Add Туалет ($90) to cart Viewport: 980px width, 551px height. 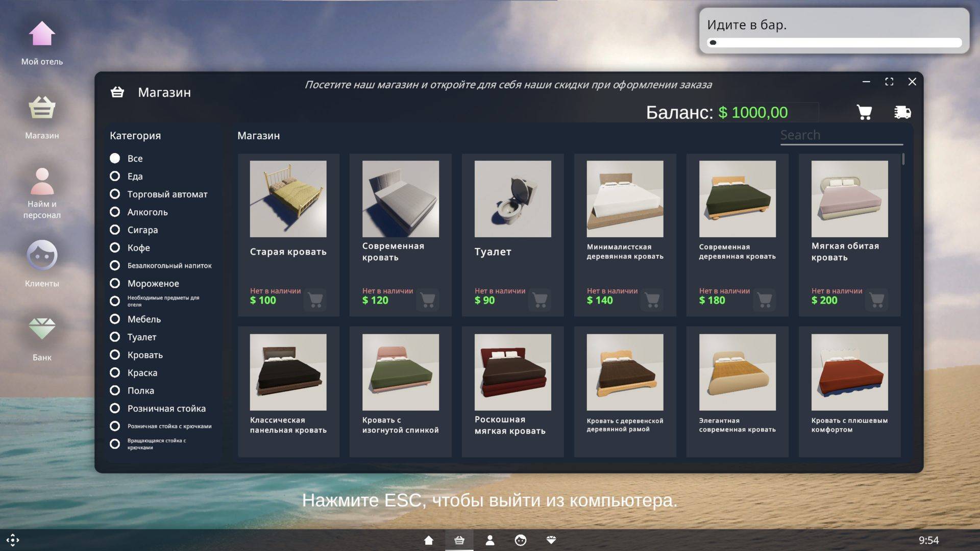pyautogui.click(x=540, y=299)
